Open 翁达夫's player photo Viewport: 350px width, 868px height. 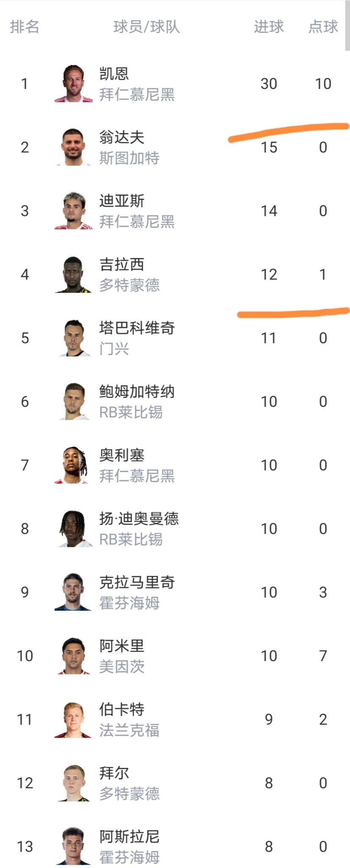click(x=73, y=147)
